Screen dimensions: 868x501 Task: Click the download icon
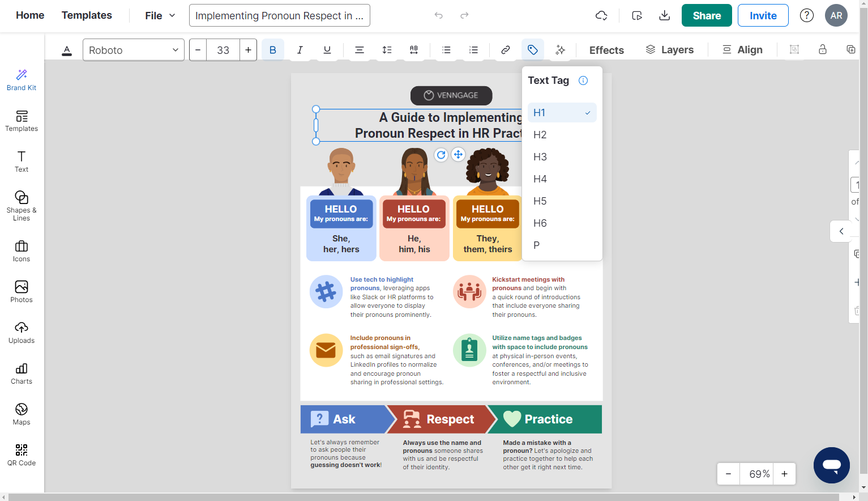[x=665, y=15]
